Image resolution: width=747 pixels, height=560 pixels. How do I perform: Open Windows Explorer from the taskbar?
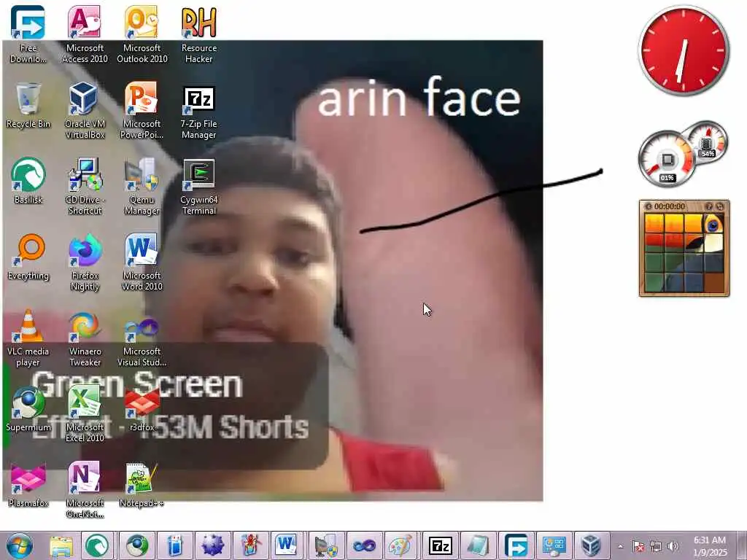61,545
